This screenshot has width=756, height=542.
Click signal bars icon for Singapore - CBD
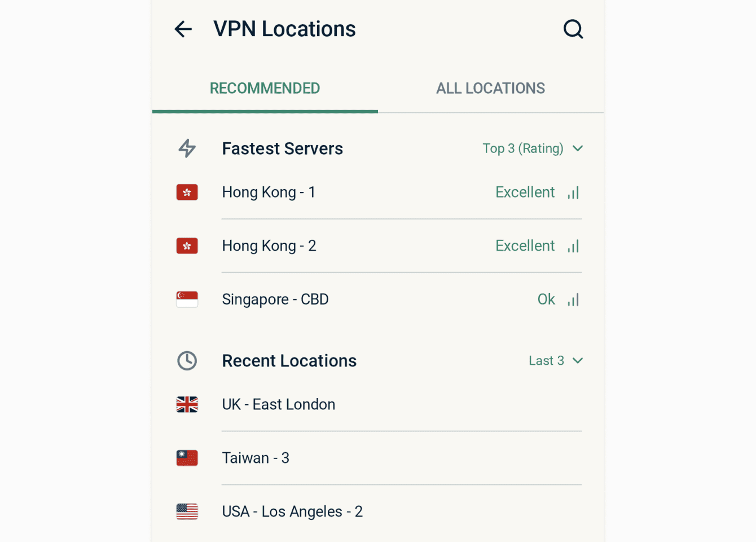[x=573, y=300]
